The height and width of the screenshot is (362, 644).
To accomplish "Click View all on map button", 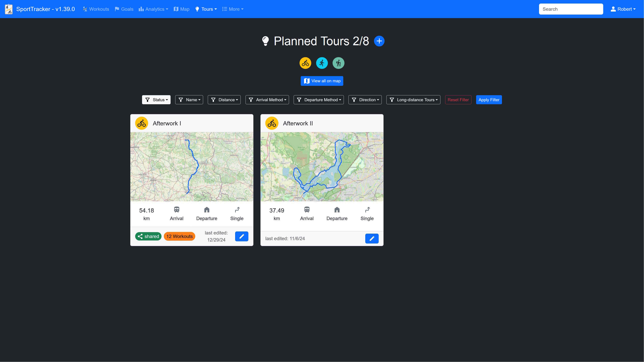I will click(x=322, y=81).
